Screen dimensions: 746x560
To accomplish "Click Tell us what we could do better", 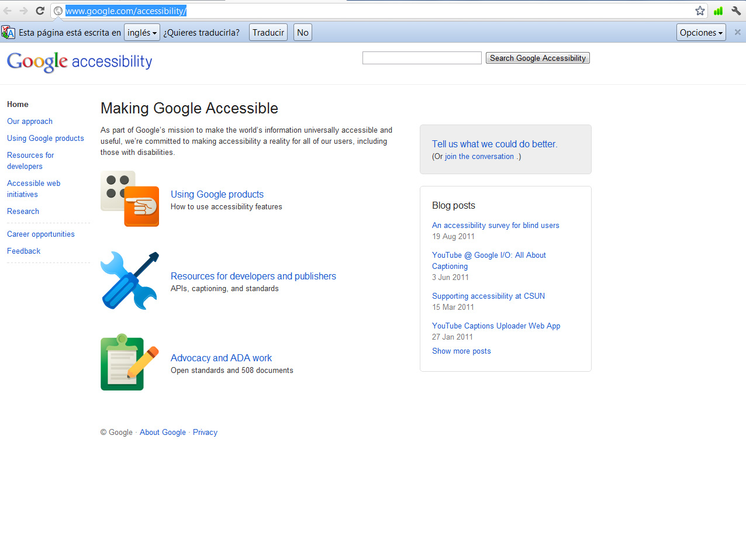I will (495, 144).
